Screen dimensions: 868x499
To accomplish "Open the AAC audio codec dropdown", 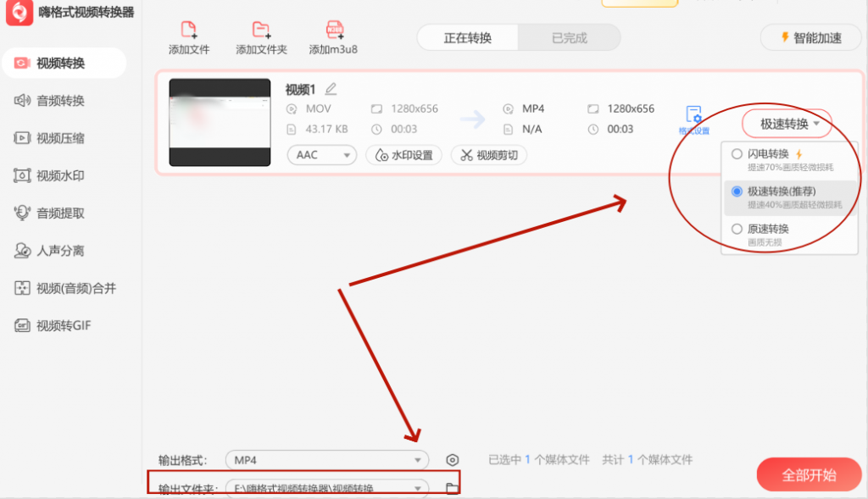I will 321,155.
